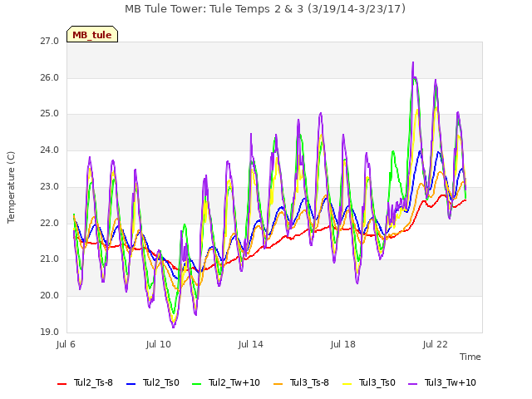Click the chart title text
This screenshot has width=532, height=399.
[265, 9]
